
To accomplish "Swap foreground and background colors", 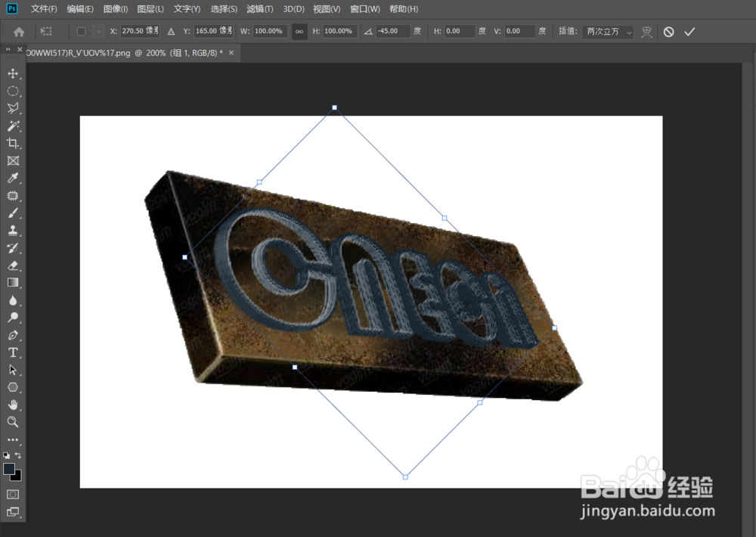I will click(18, 455).
